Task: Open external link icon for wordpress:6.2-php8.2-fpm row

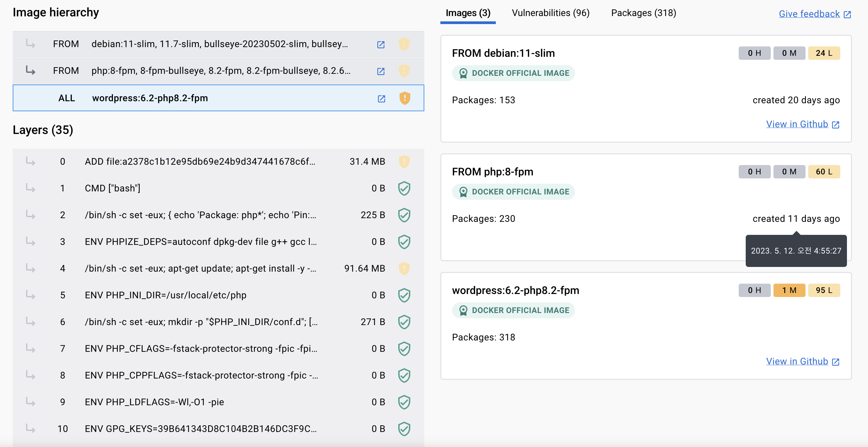Action: pyautogui.click(x=381, y=98)
